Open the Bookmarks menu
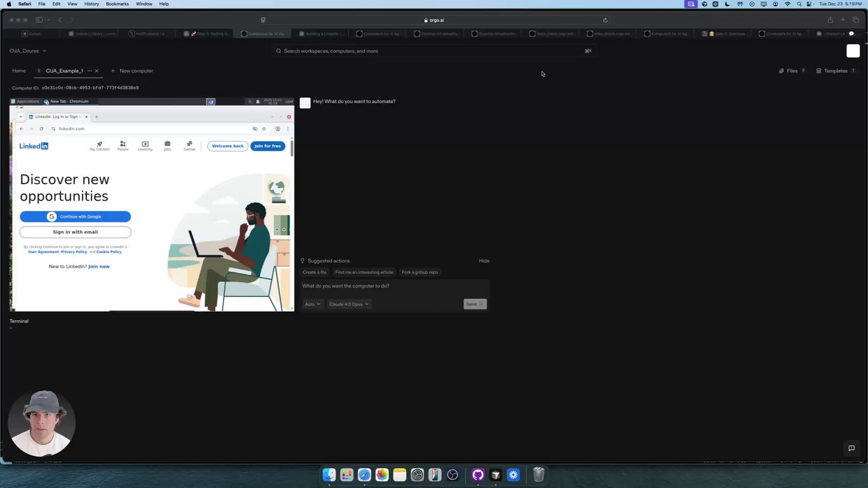The height and width of the screenshot is (488, 868). 117,4
